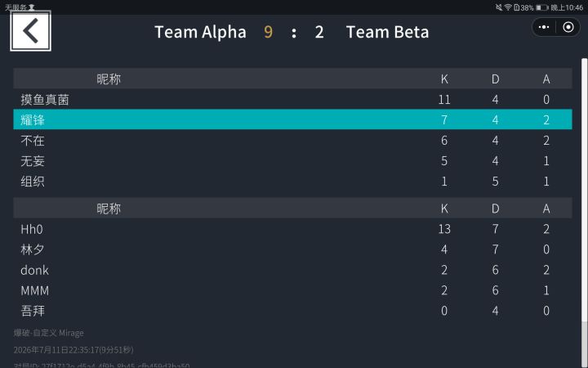Tap the Team Alpha title
This screenshot has height=368, width=588.
pyautogui.click(x=200, y=32)
